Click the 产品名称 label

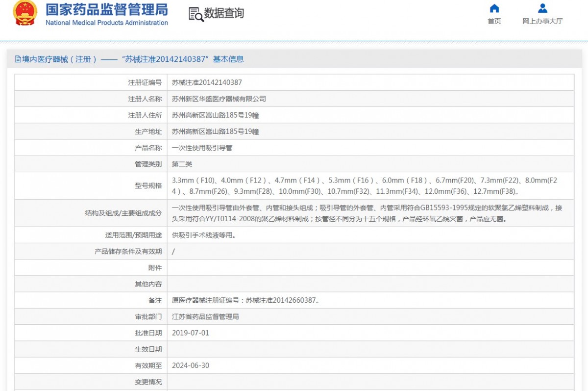click(148, 148)
